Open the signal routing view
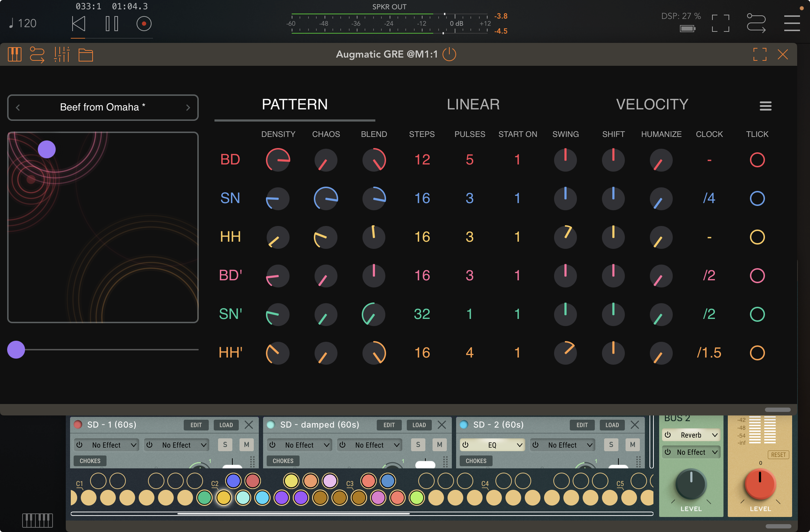This screenshot has height=532, width=810. (x=38, y=54)
